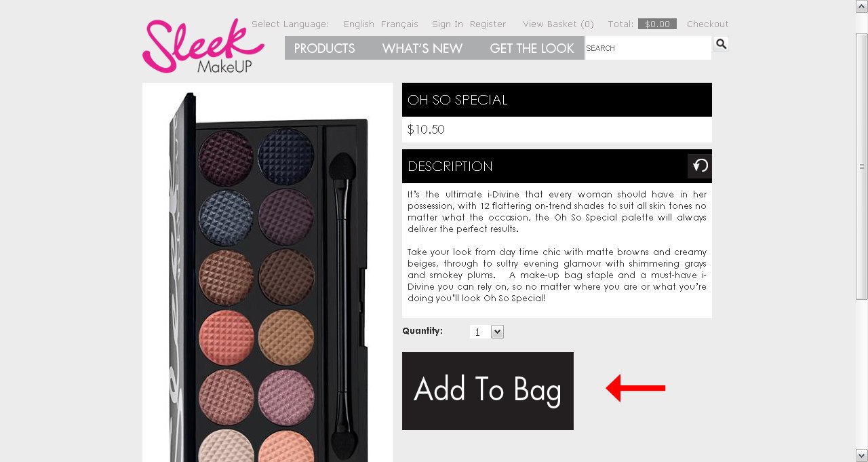The height and width of the screenshot is (462, 868).
Task: Open View Basket link
Action: point(558,24)
